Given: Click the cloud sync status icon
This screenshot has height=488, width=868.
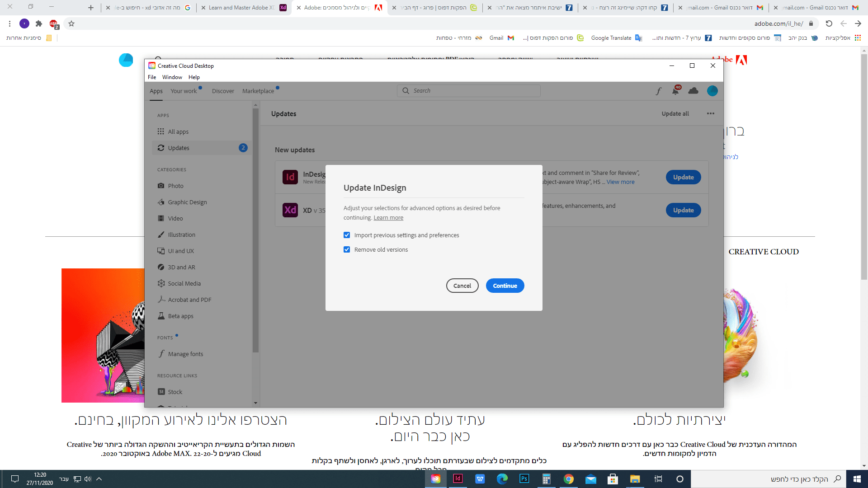Looking at the screenshot, I should coord(693,91).
